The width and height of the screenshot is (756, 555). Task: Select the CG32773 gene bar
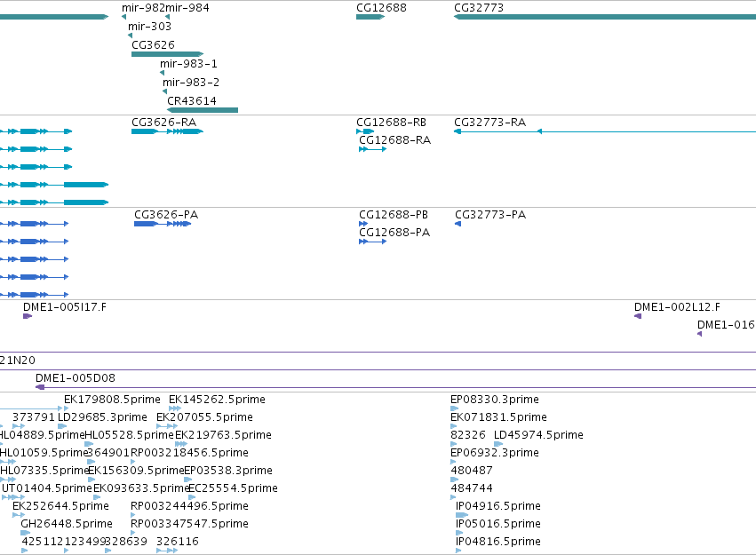(x=605, y=17)
